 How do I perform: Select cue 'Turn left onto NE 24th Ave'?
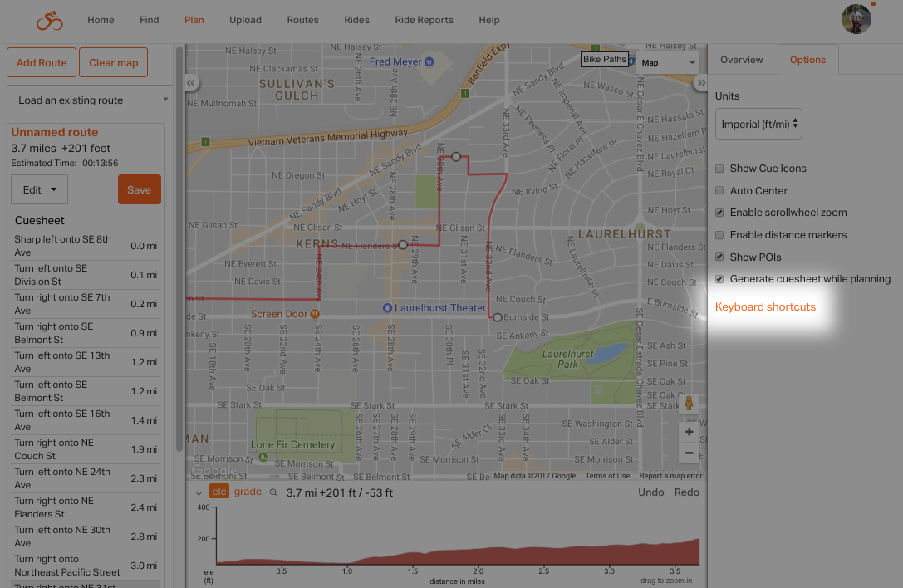coord(86,478)
